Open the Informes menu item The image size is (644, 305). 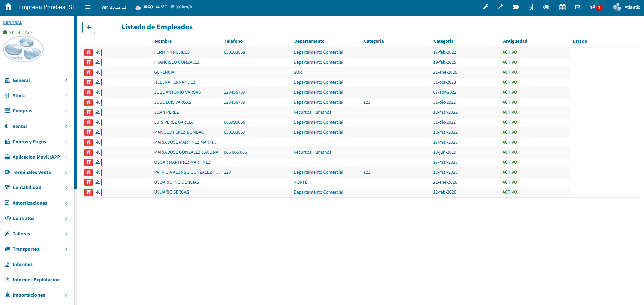22,264
